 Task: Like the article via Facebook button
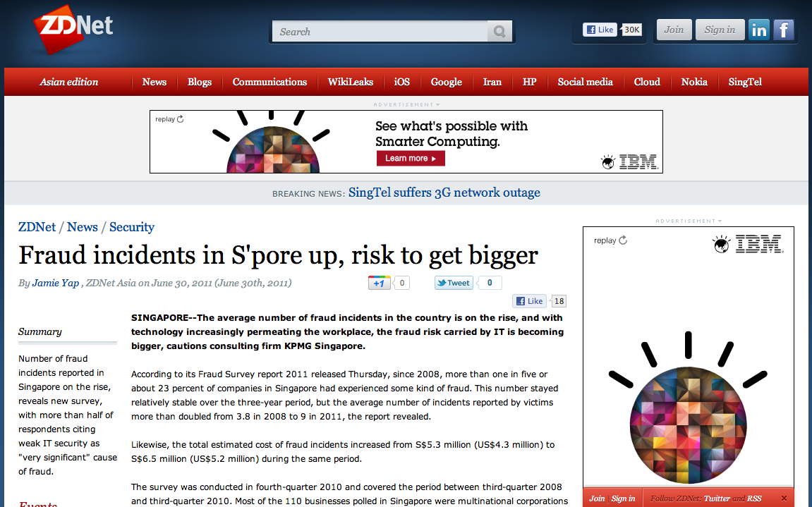529,301
